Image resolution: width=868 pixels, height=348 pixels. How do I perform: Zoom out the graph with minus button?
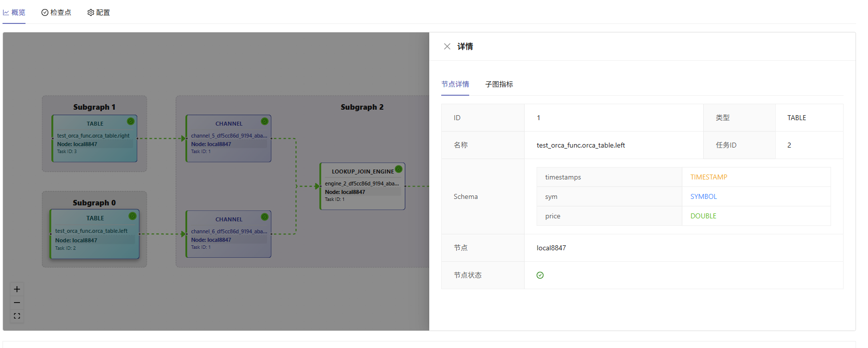pos(17,303)
